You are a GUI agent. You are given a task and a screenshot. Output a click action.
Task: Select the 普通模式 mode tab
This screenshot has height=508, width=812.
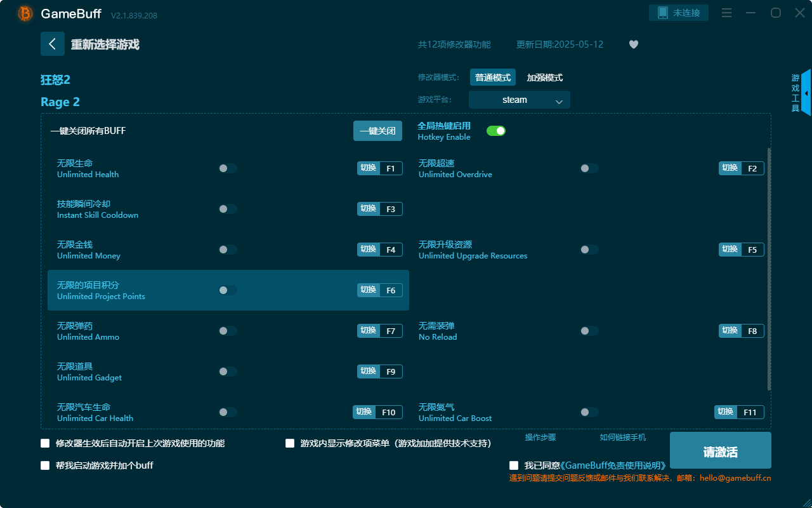pos(493,77)
